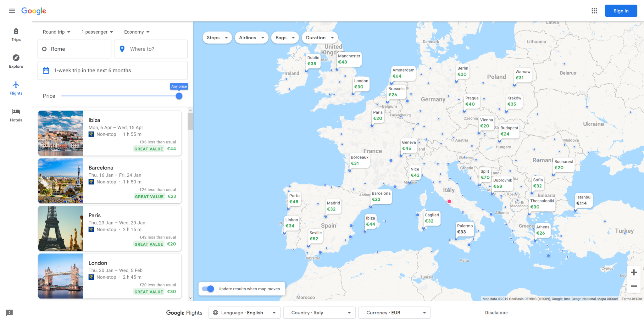Select the Palermo €33 map label

pos(465,229)
